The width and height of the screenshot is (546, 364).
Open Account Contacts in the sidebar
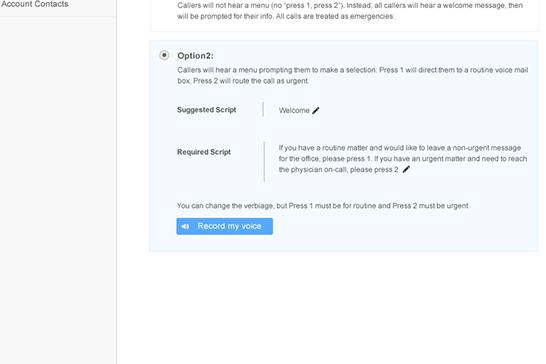point(34,4)
